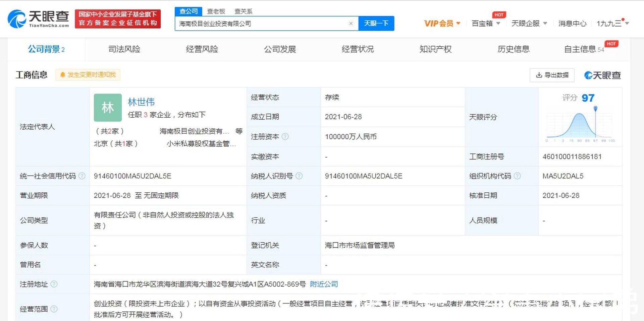Screen dimensions: 644x321
Task: Switch to the 查公司 search tab
Action: 189,11
